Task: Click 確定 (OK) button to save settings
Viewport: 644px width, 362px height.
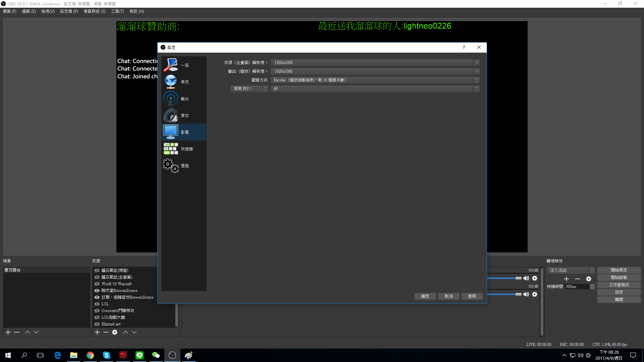Action: (x=425, y=296)
